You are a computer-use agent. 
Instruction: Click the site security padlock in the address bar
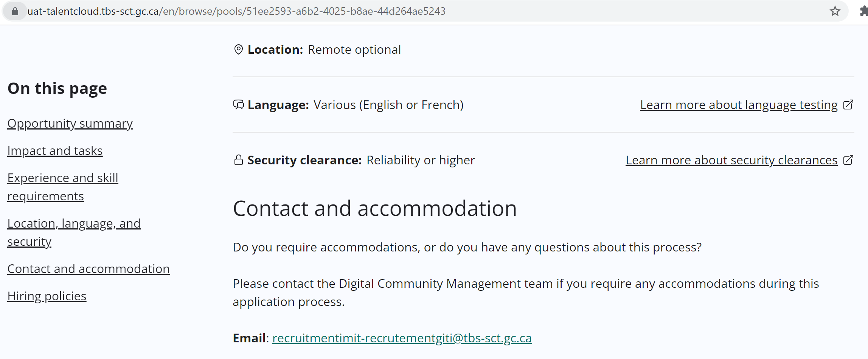point(15,11)
